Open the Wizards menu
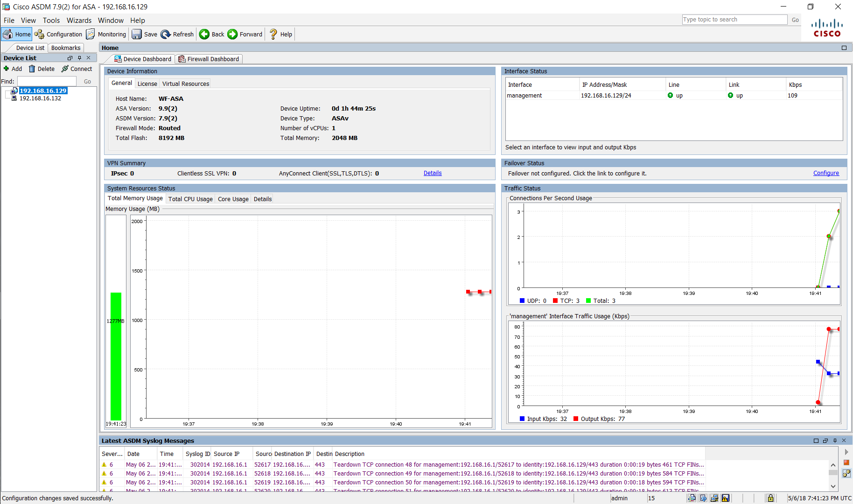Image resolution: width=853 pixels, height=504 pixels. [x=79, y=21]
